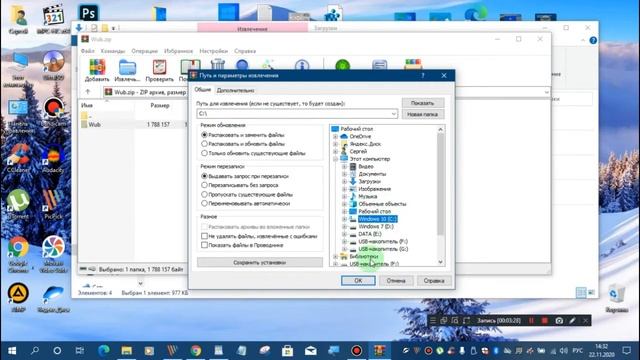Click the pencil draw icon in recorder bar

[x=572, y=321]
